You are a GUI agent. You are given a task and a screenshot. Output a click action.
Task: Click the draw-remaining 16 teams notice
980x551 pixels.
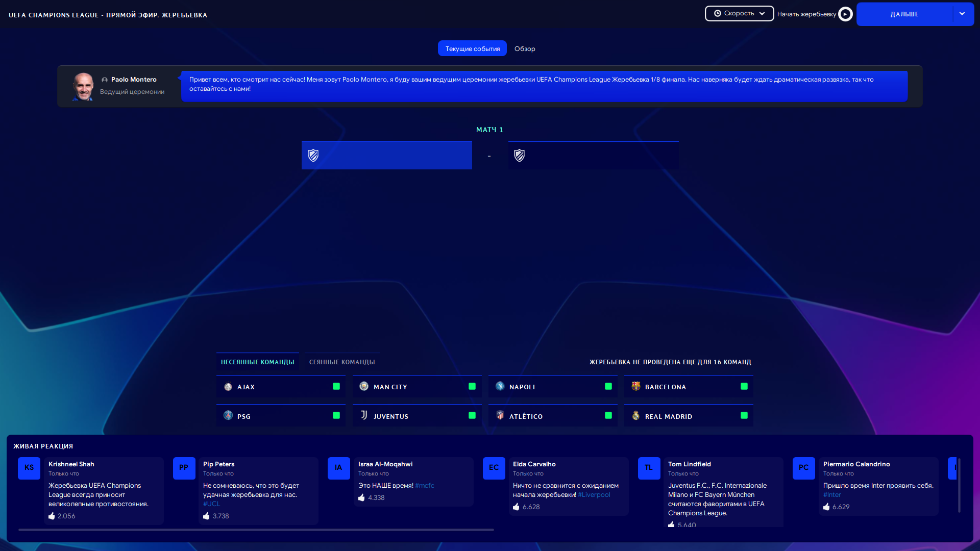click(670, 362)
